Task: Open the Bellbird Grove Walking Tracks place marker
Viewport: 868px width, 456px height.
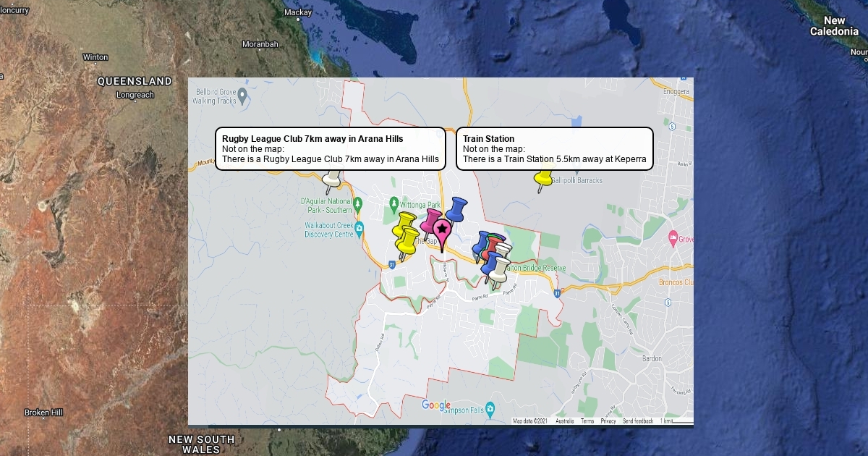Action: [x=242, y=95]
